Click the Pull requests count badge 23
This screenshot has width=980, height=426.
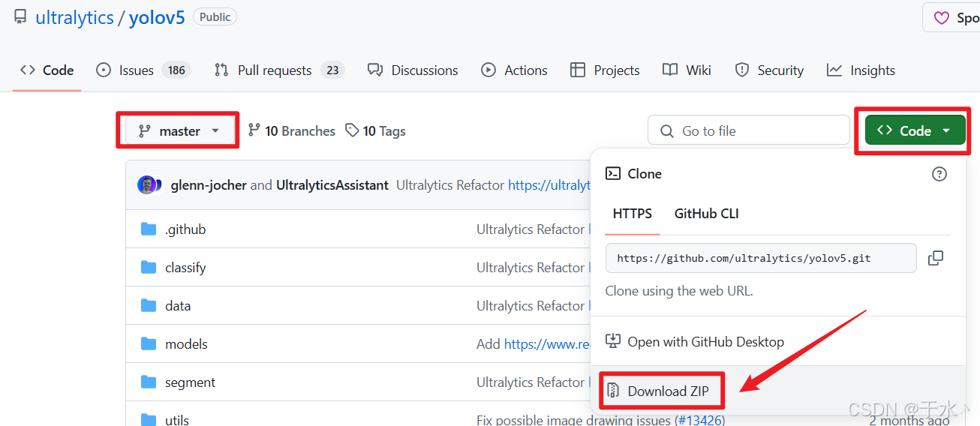[x=332, y=70]
